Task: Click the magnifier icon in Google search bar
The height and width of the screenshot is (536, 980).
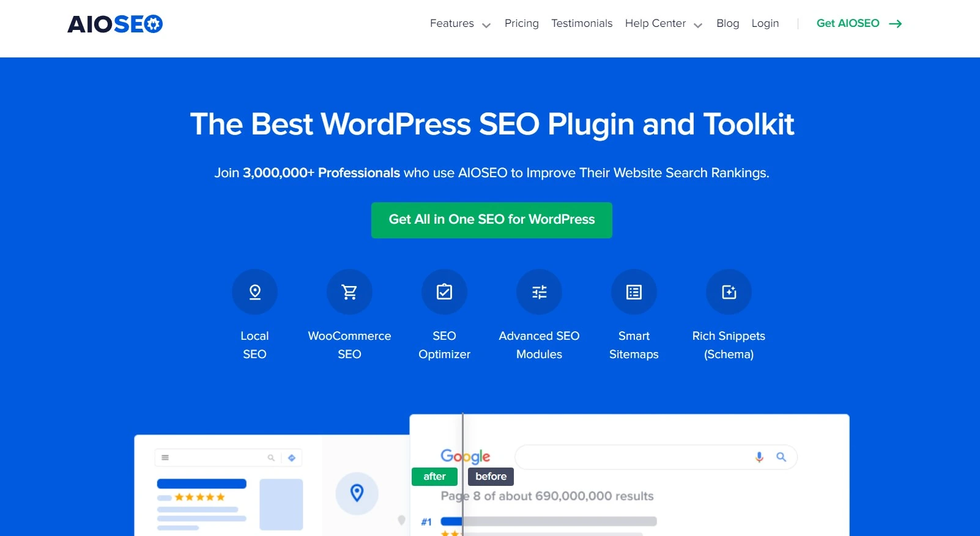Action: 781,457
